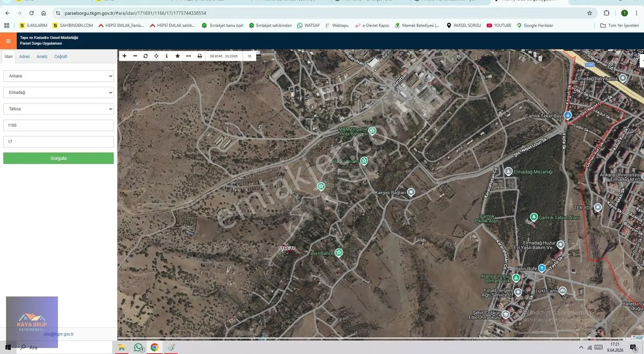Open the orange hamburger menu

click(8, 41)
